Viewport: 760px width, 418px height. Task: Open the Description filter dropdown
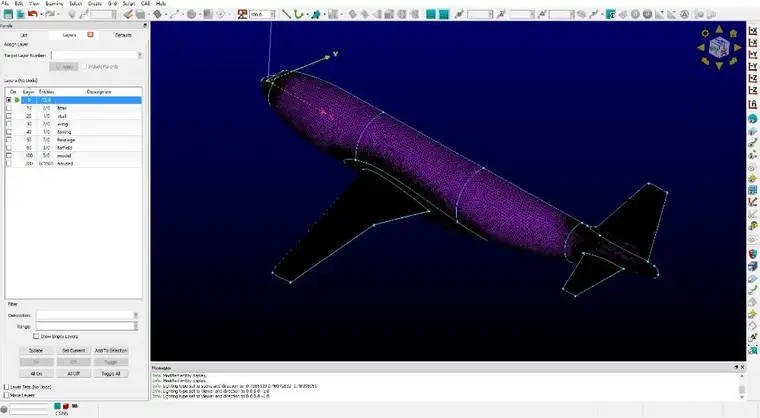click(136, 315)
